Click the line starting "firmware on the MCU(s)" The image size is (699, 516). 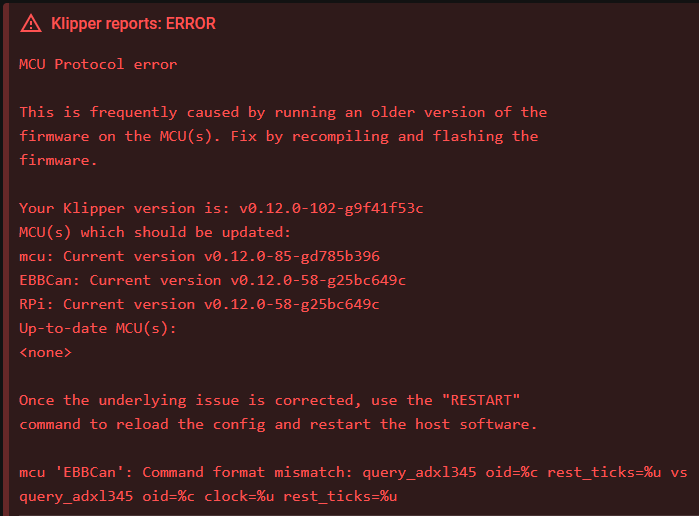tap(279, 136)
